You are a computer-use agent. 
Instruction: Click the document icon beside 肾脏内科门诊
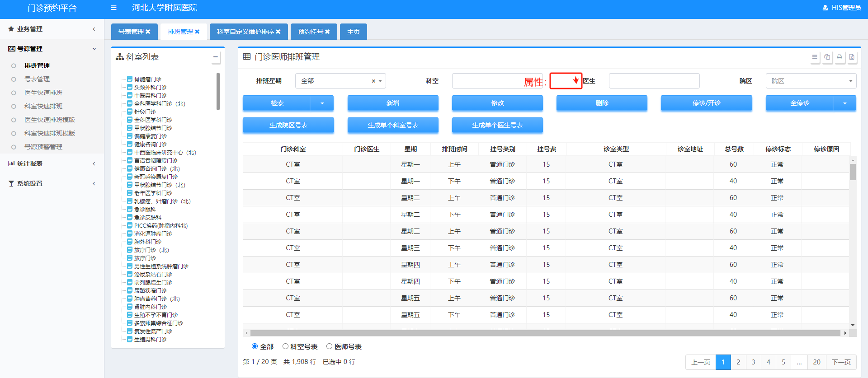pyautogui.click(x=130, y=307)
